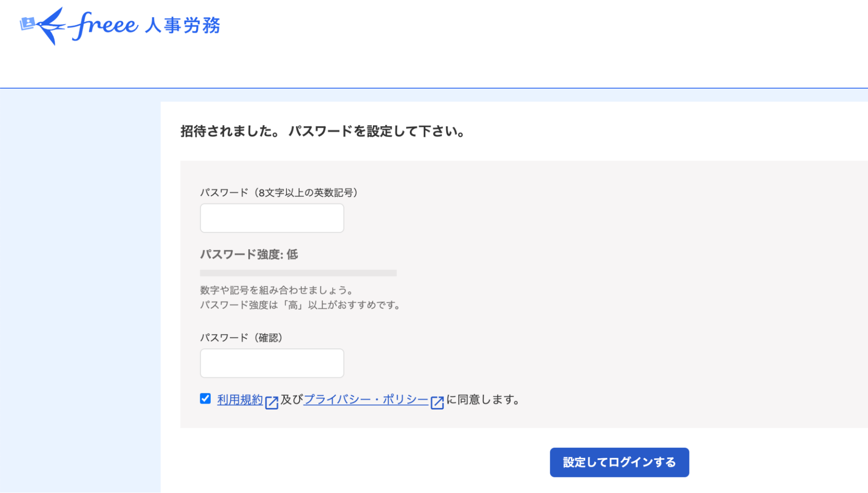Image resolution: width=868 pixels, height=493 pixels.
Task: Click external-link icon beside 利用規約
Action: point(272,402)
